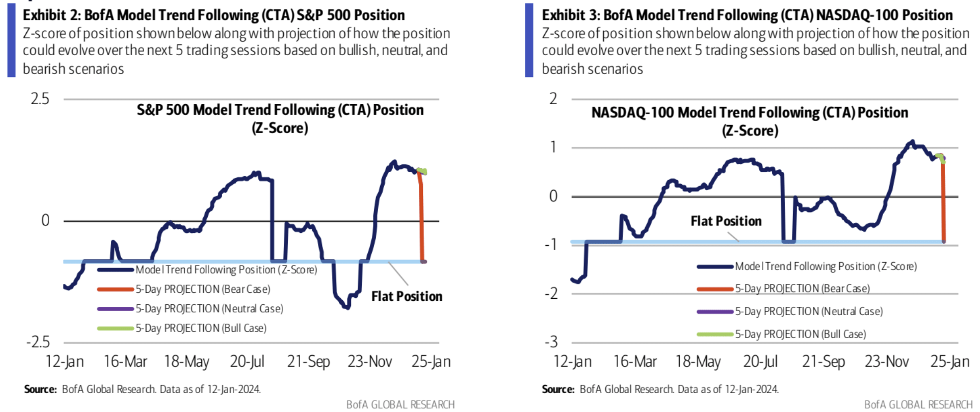Click NASDAQ Model Trend Following Position legend
Screen dimensions: 980x412
(807, 267)
